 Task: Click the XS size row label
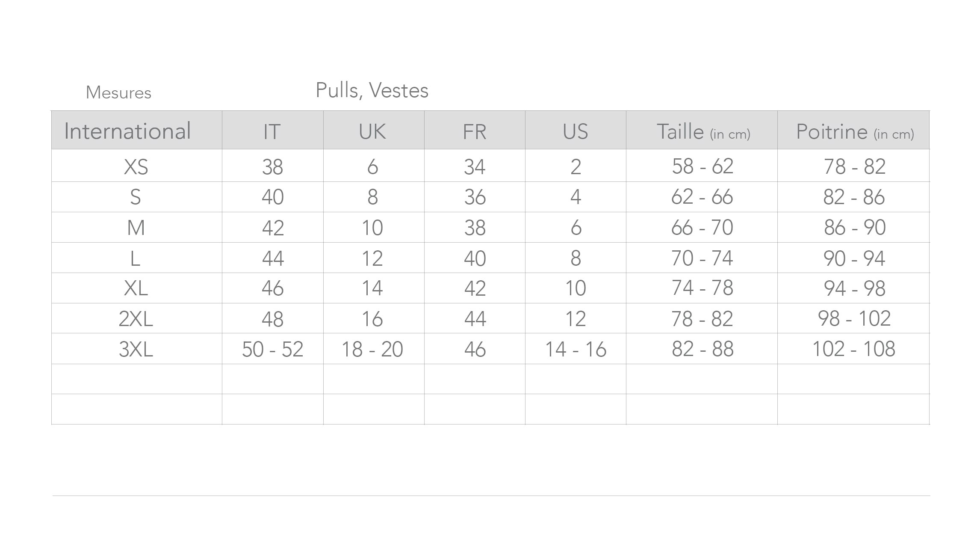point(136,167)
